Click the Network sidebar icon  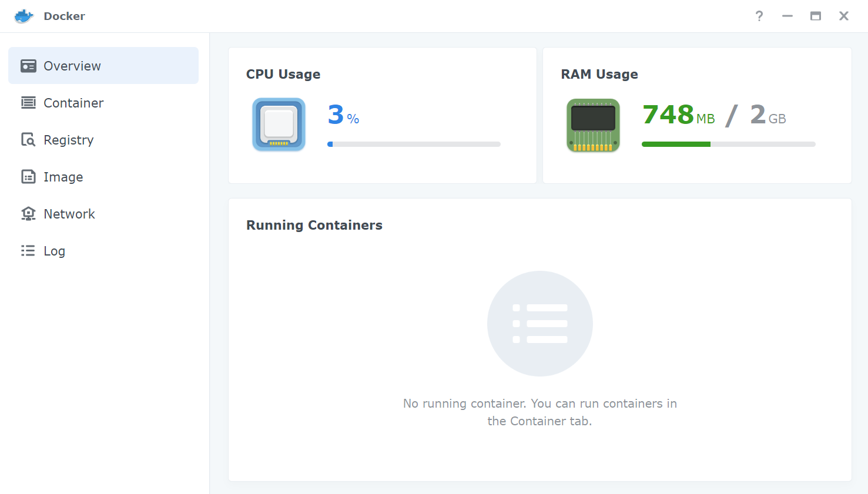(28, 214)
